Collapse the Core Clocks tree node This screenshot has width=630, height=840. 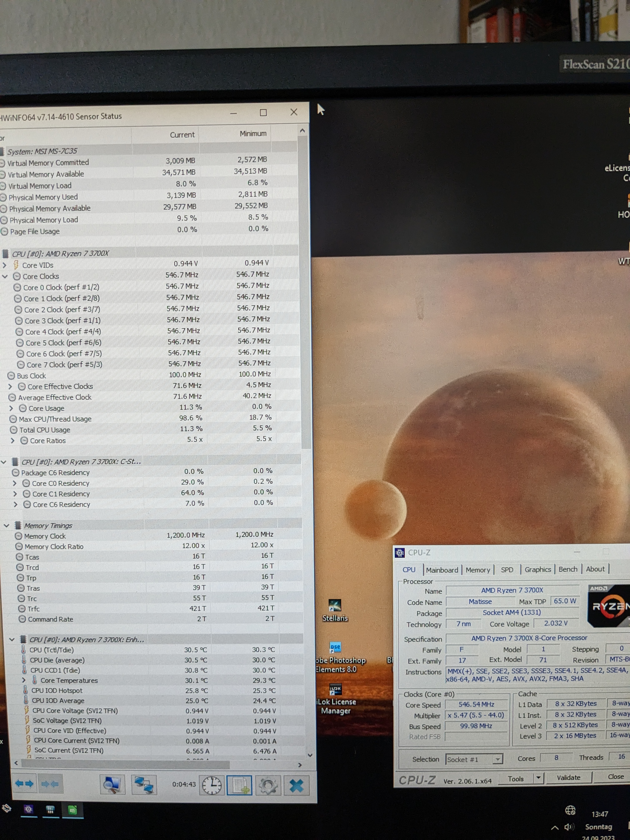tap(5, 276)
